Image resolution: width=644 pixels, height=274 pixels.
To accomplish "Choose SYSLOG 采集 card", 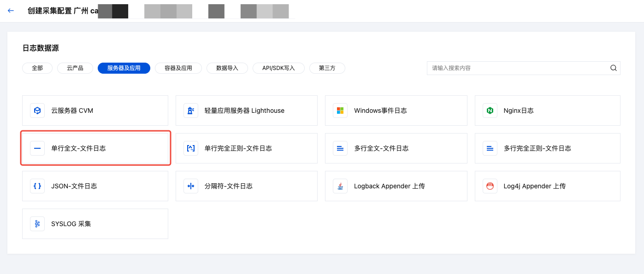I will tap(95, 224).
